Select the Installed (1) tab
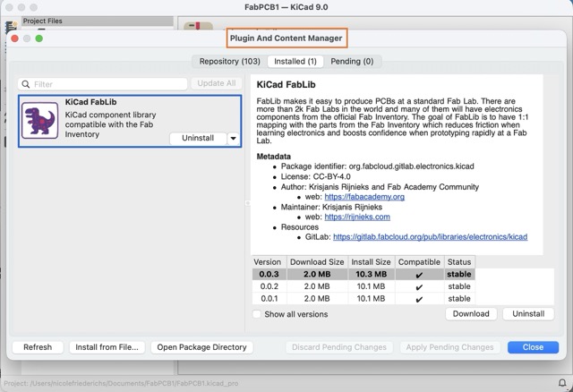The width and height of the screenshot is (573, 392). [295, 62]
